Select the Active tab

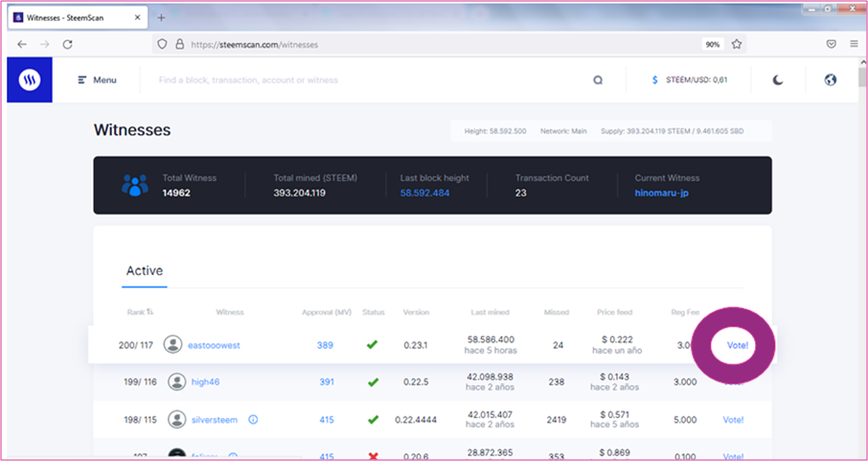(x=145, y=271)
